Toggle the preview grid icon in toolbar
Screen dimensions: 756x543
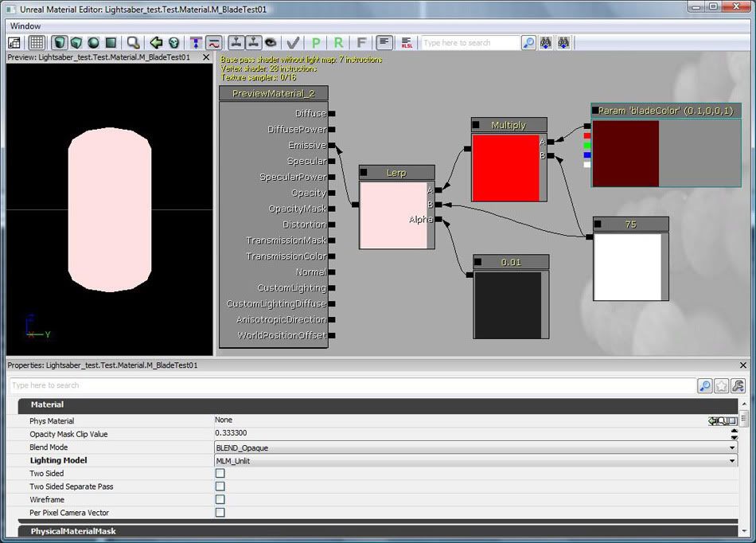point(37,43)
